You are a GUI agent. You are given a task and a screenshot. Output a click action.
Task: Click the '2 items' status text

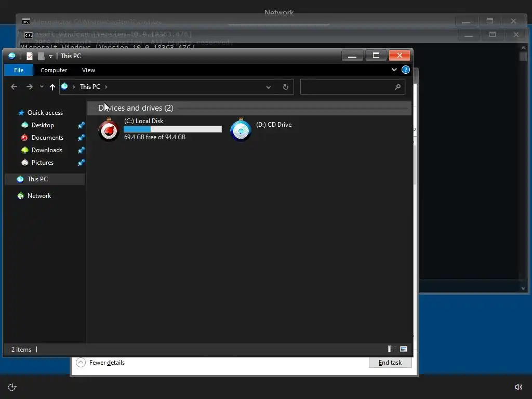pos(21,350)
